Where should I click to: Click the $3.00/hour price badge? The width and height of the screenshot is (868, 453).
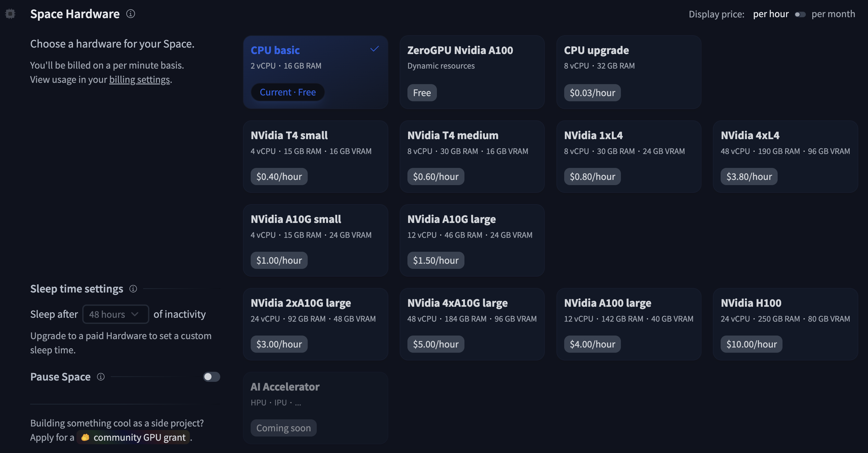[279, 344]
